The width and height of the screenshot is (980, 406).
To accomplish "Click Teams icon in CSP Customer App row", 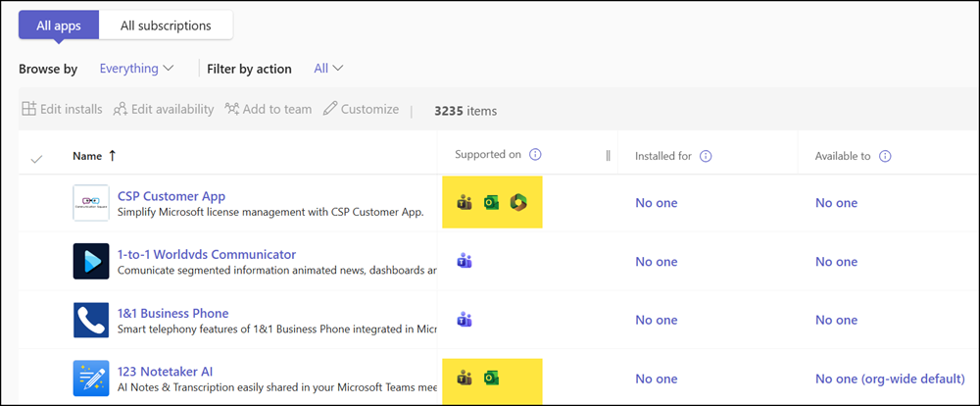I will pos(464,202).
